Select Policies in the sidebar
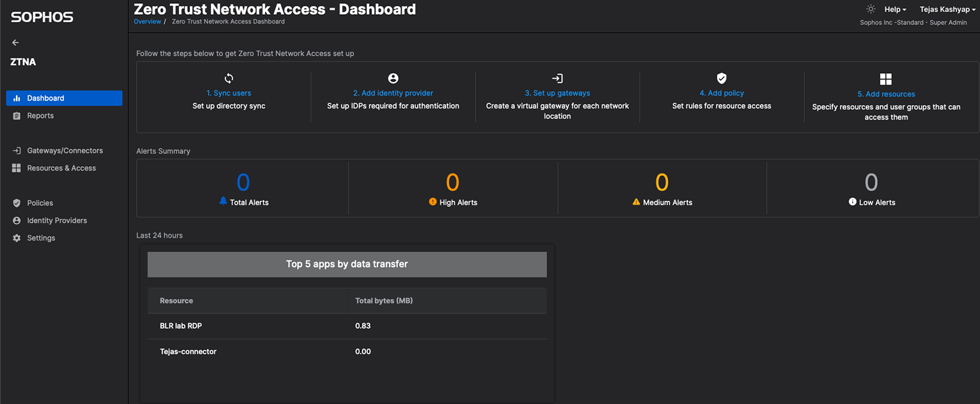This screenshot has height=404, width=980. click(x=40, y=203)
